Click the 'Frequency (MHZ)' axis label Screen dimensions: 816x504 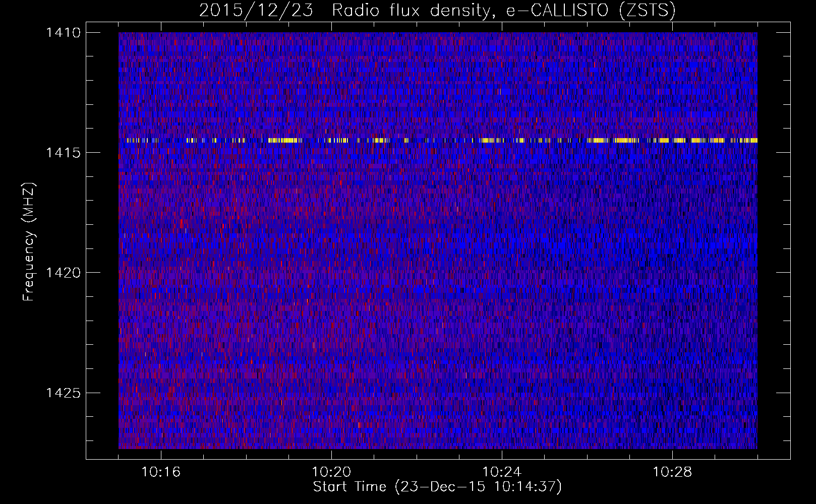29,242
